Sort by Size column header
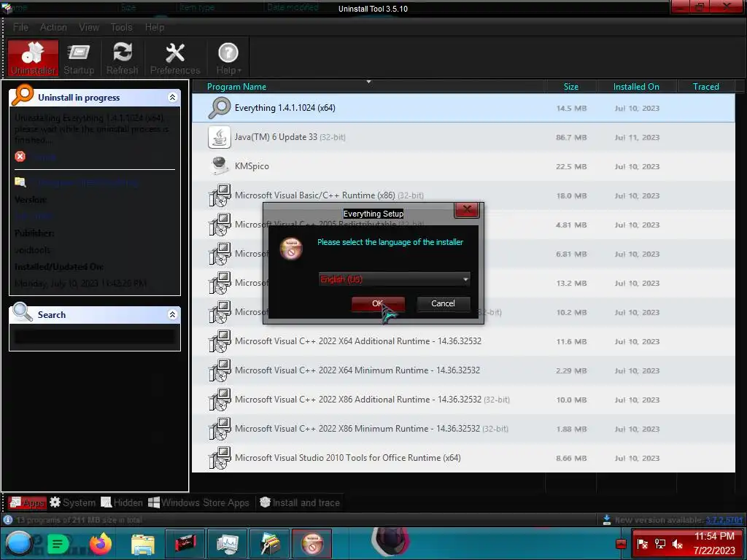The height and width of the screenshot is (560, 747). (x=570, y=87)
